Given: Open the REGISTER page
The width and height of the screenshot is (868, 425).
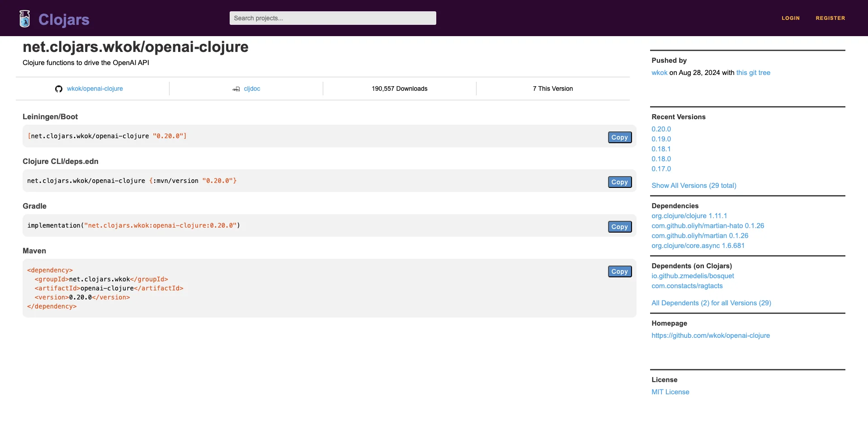Looking at the screenshot, I should pyautogui.click(x=830, y=18).
